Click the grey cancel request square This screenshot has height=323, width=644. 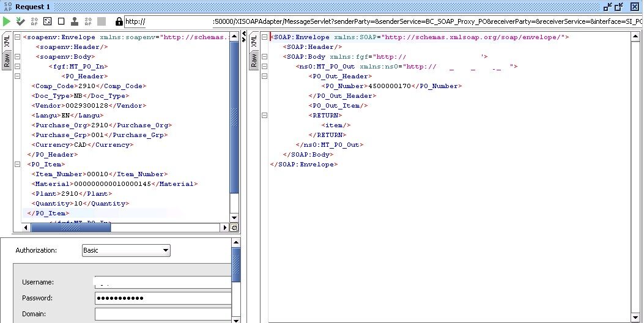tap(102, 21)
